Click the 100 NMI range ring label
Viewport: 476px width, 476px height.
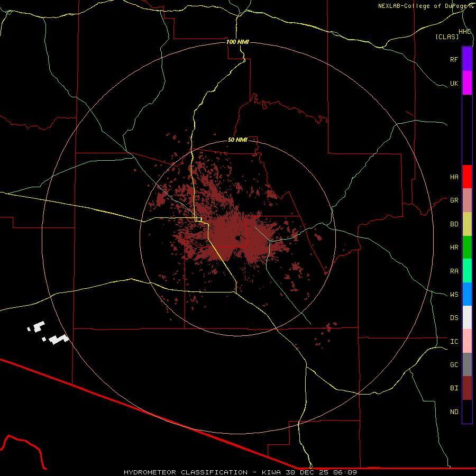click(x=237, y=42)
